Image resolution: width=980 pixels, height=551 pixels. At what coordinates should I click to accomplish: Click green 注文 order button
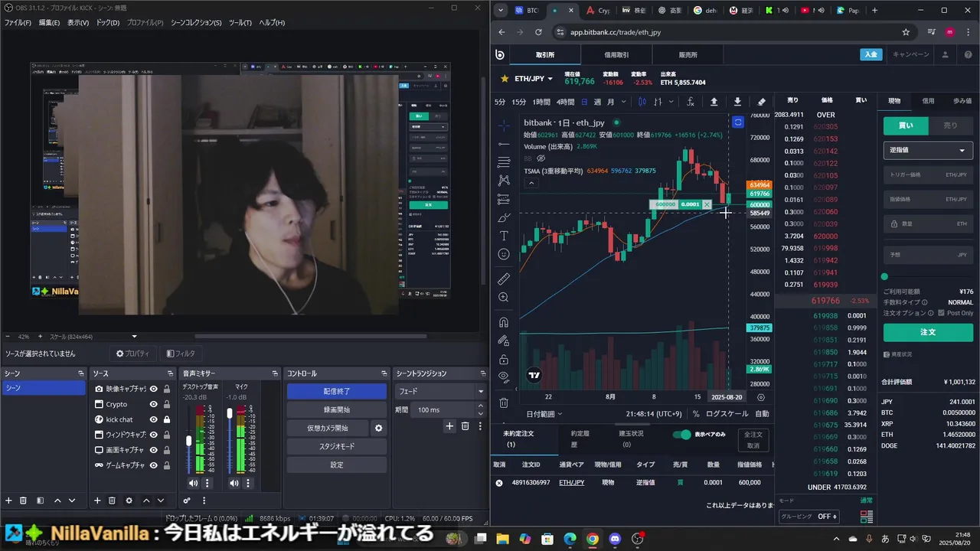928,332
